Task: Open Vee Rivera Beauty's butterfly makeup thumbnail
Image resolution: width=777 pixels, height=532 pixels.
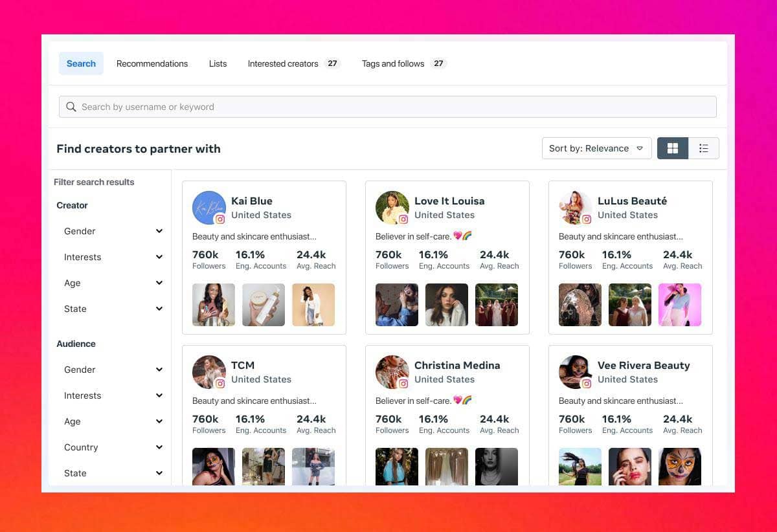Action: (x=680, y=467)
